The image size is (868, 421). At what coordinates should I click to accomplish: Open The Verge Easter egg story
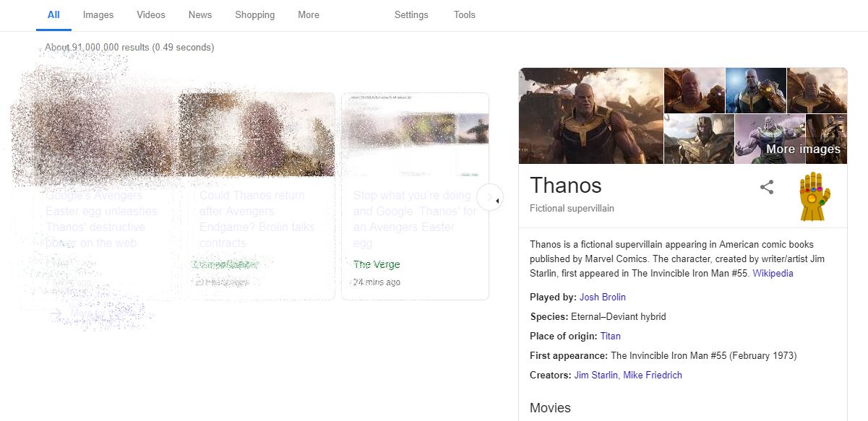click(x=414, y=219)
